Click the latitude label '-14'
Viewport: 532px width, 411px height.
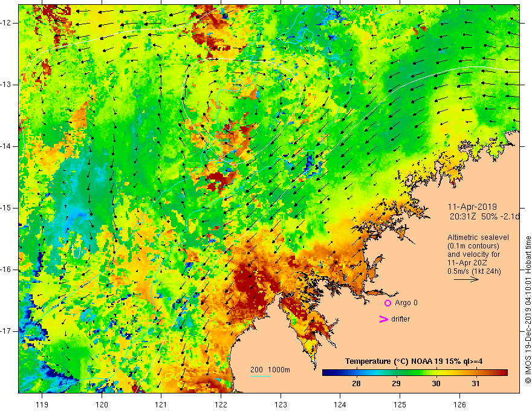coord(6,146)
